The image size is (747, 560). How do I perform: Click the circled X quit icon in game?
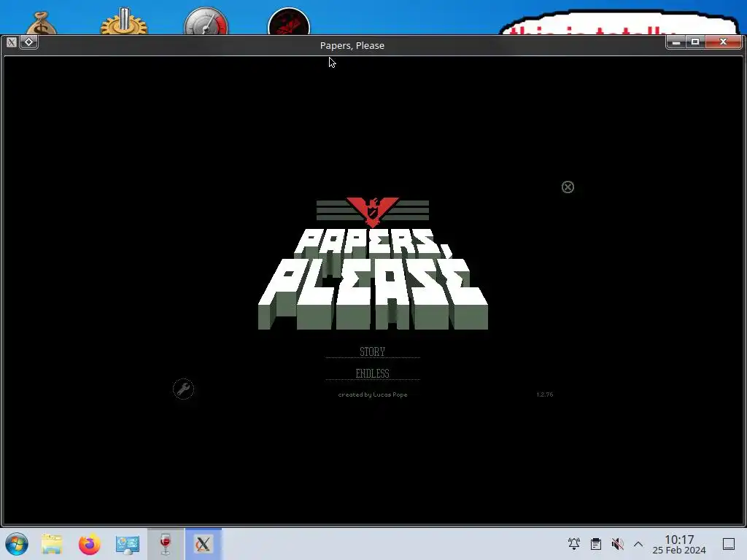pos(568,187)
